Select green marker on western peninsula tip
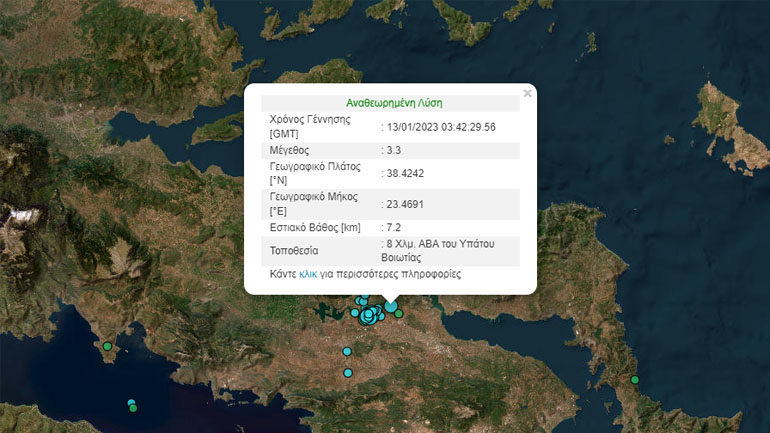The height and width of the screenshot is (433, 770). (107, 347)
